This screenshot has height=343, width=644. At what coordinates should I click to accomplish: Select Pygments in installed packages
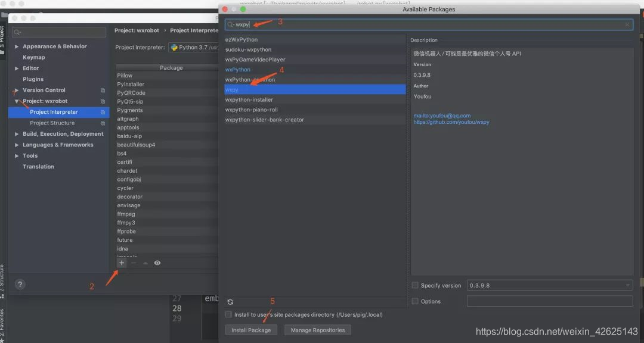(167, 110)
